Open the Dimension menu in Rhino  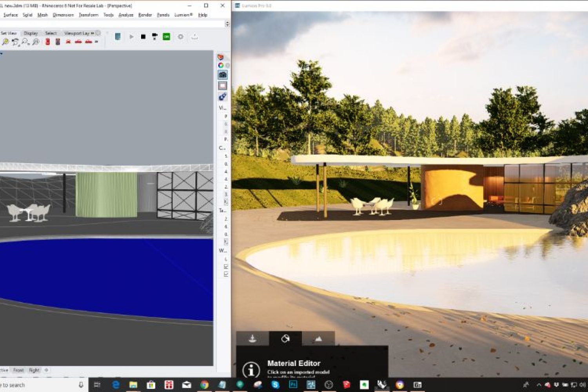point(63,15)
